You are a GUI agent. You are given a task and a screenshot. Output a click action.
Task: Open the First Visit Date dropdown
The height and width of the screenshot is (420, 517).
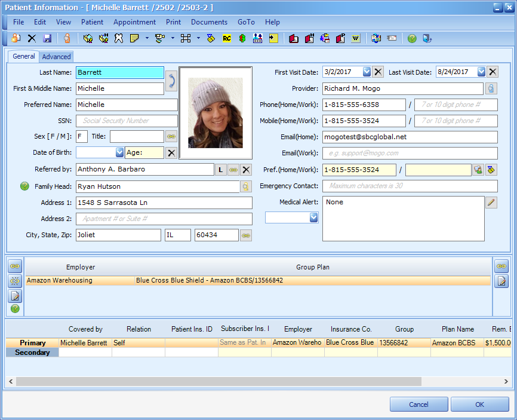point(367,72)
